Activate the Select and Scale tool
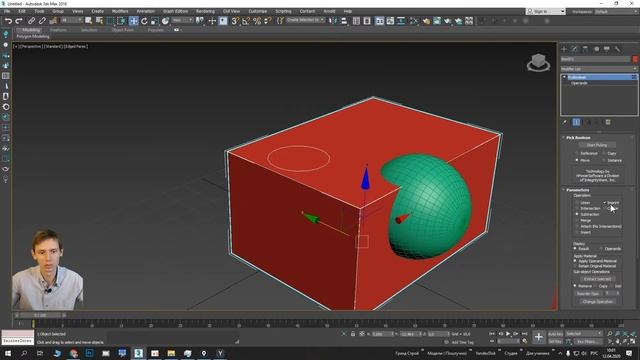 [154, 21]
